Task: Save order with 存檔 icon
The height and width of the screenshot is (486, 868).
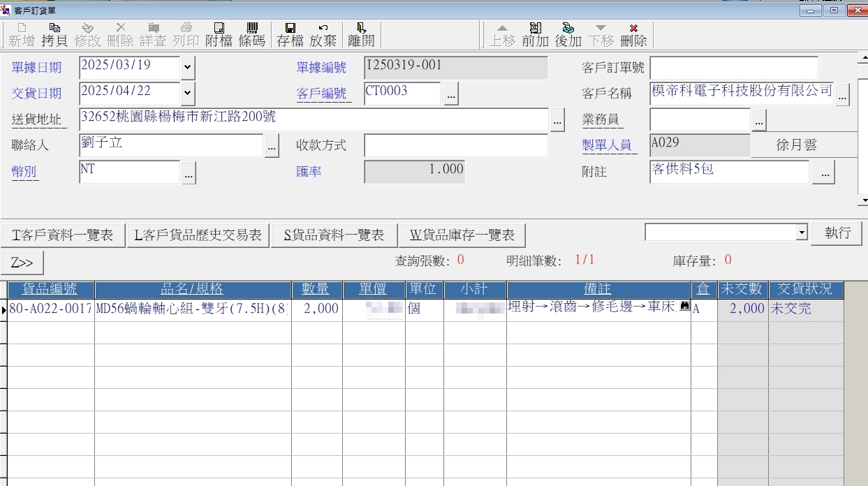Action: [x=290, y=34]
